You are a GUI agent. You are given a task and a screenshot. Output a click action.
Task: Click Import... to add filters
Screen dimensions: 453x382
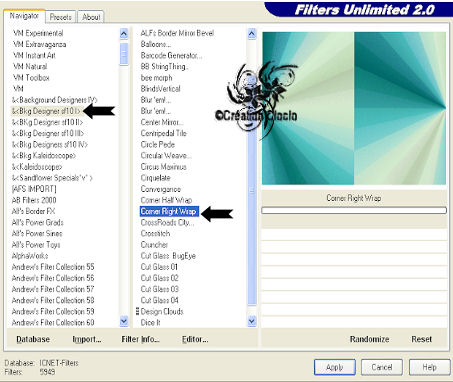87,339
